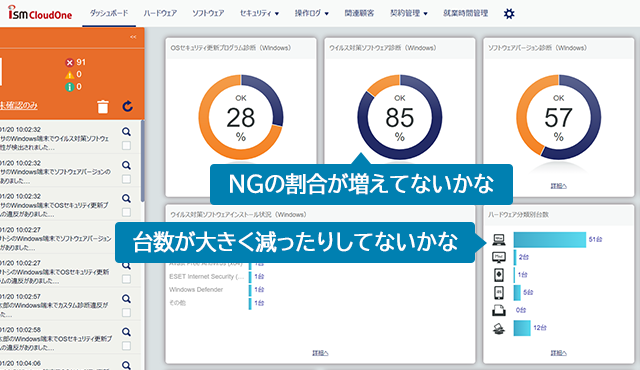The image size is (640, 370).
Task: Expand the 操作ログ dropdown menu
Action: click(311, 13)
